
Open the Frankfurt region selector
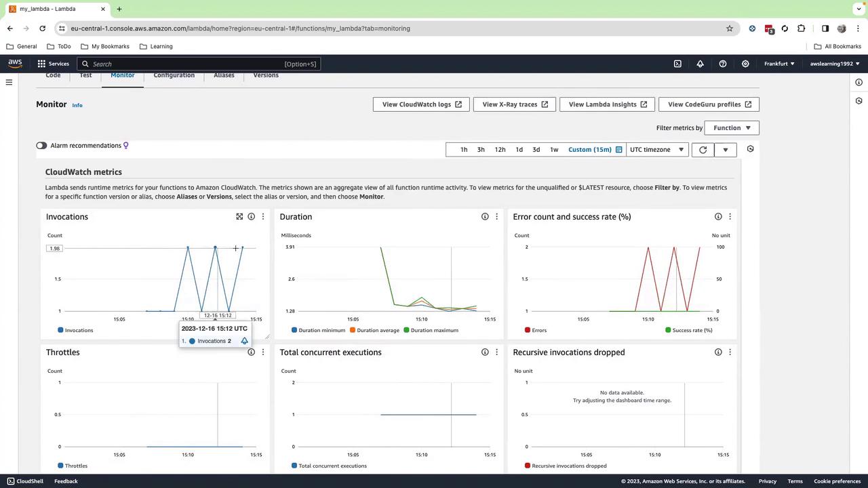(778, 64)
